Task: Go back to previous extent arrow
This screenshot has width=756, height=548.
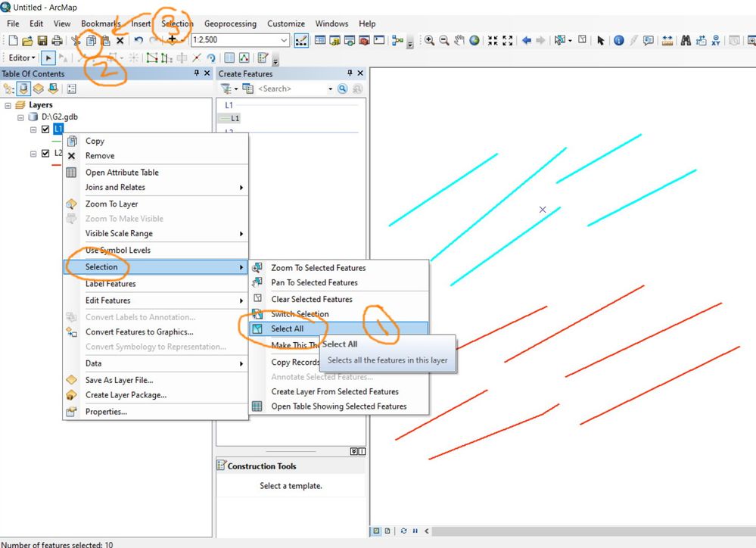Action: click(x=527, y=41)
